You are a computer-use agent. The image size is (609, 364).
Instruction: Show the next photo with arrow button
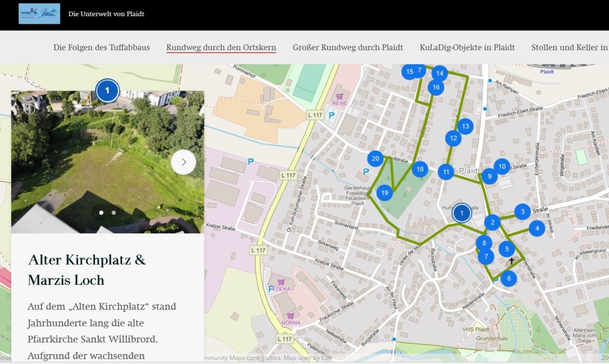tap(183, 162)
